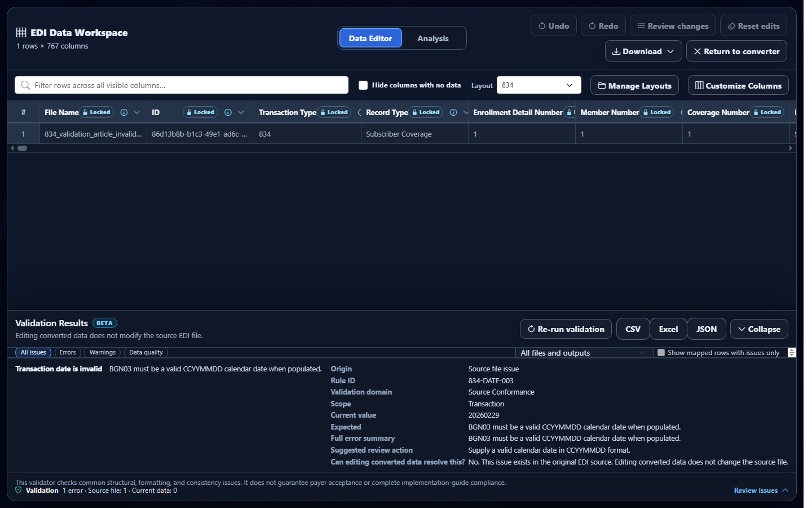Click the BETA badge next to Validation Results
Screen dimensions: 812x508
pyautogui.click(x=104, y=323)
